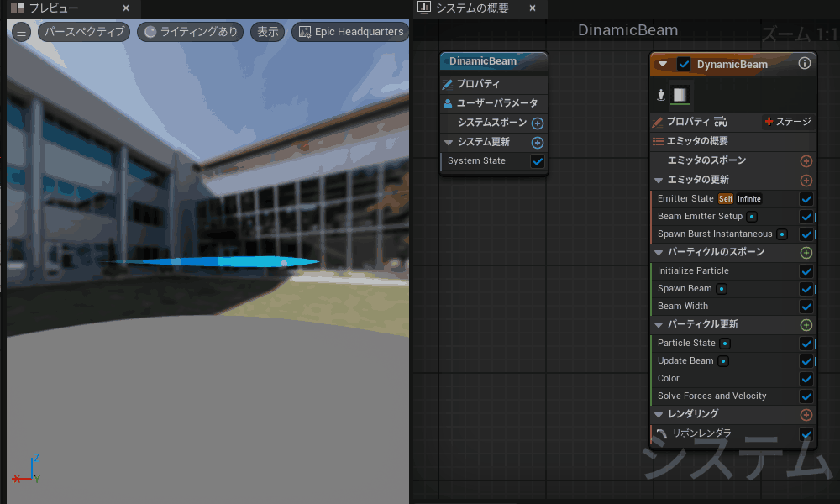Click the ステージ add stage button
Screen dimensions: 840x504
(787, 122)
